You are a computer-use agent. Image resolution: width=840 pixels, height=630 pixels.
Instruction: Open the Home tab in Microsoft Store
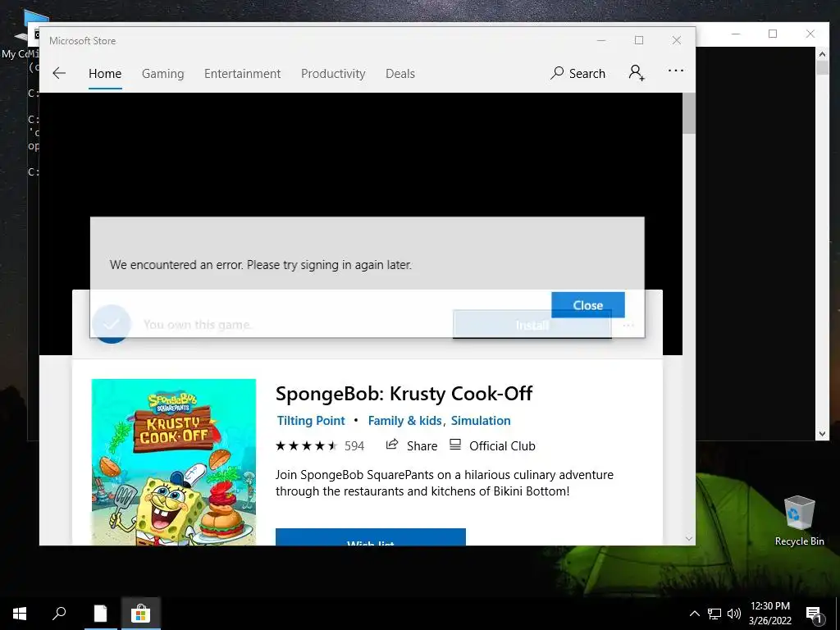105,73
